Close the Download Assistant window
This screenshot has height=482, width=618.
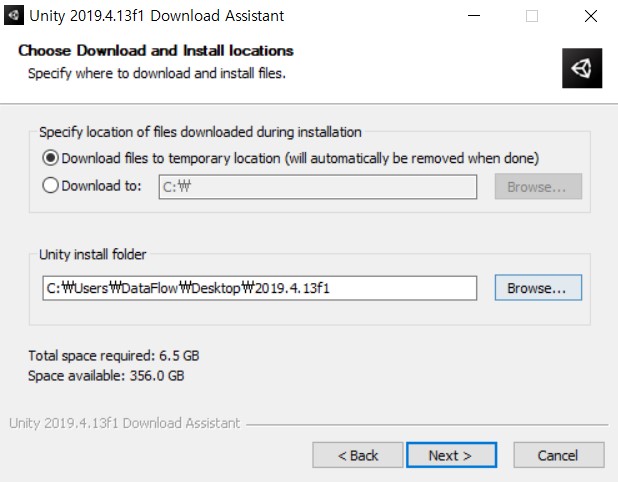coord(591,16)
